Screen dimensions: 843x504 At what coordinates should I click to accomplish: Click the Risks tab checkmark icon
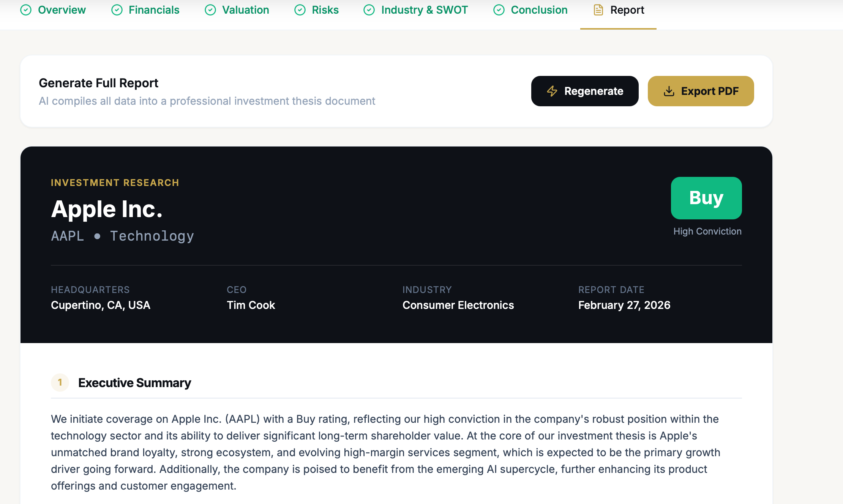(300, 10)
